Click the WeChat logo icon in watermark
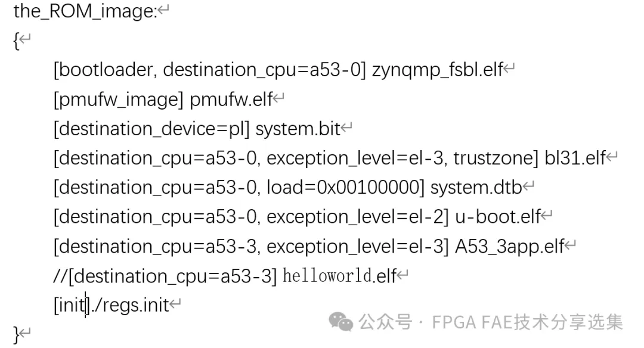 [x=340, y=321]
